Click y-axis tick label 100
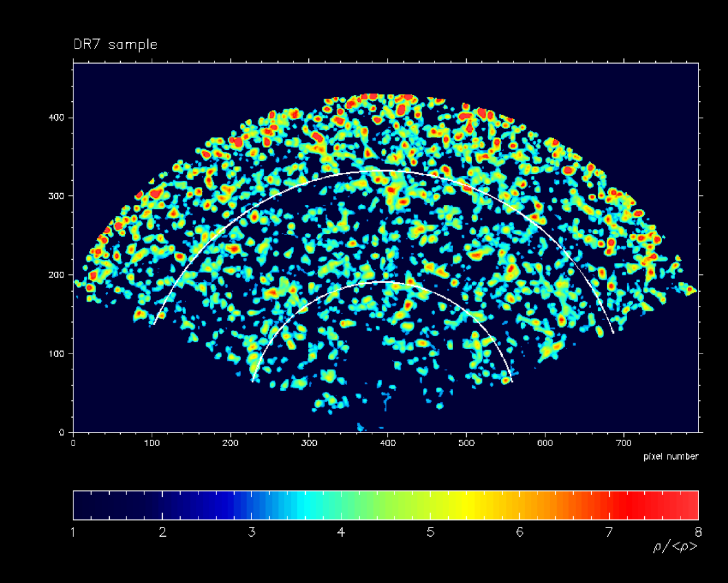This screenshot has width=728, height=583. point(55,354)
